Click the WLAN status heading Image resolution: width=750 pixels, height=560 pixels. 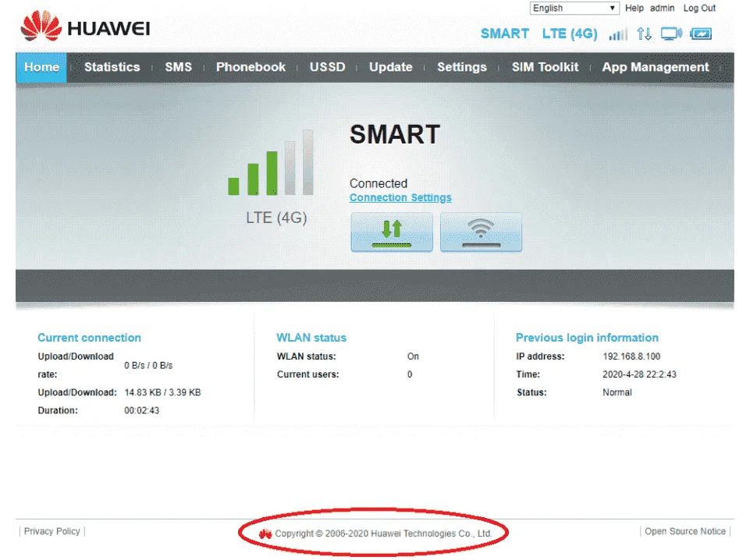point(311,338)
